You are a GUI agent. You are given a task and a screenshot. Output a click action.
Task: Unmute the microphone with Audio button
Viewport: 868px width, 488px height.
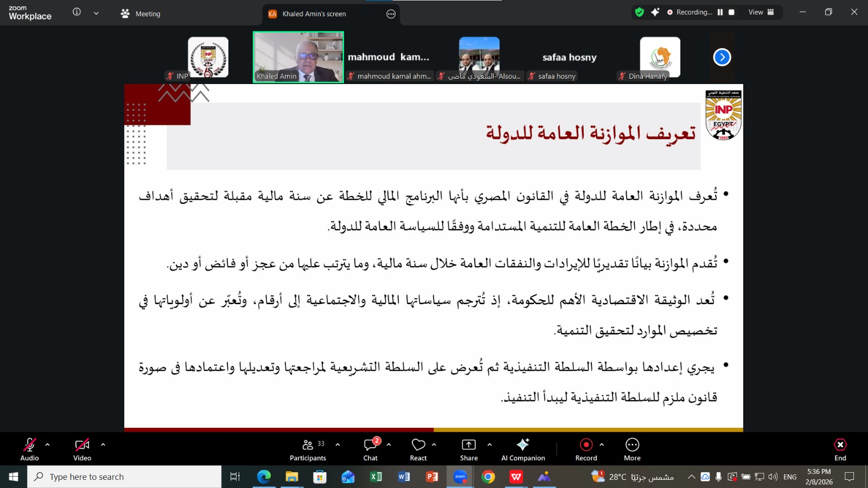pyautogui.click(x=29, y=450)
